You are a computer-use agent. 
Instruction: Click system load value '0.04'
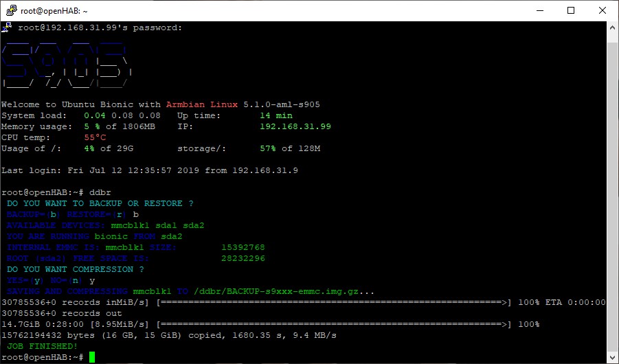click(x=95, y=115)
